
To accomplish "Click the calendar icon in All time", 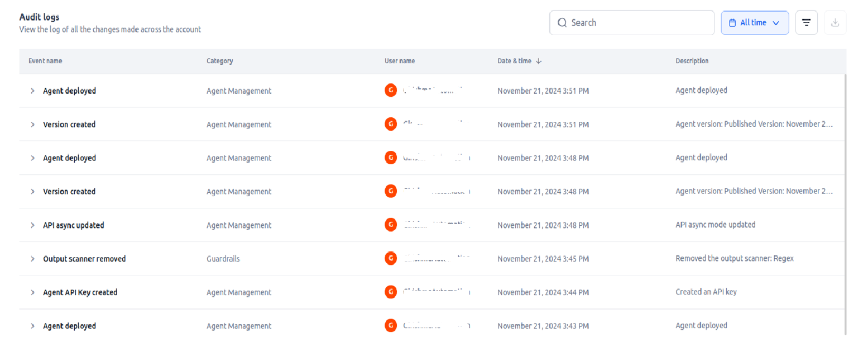I will tap(732, 23).
